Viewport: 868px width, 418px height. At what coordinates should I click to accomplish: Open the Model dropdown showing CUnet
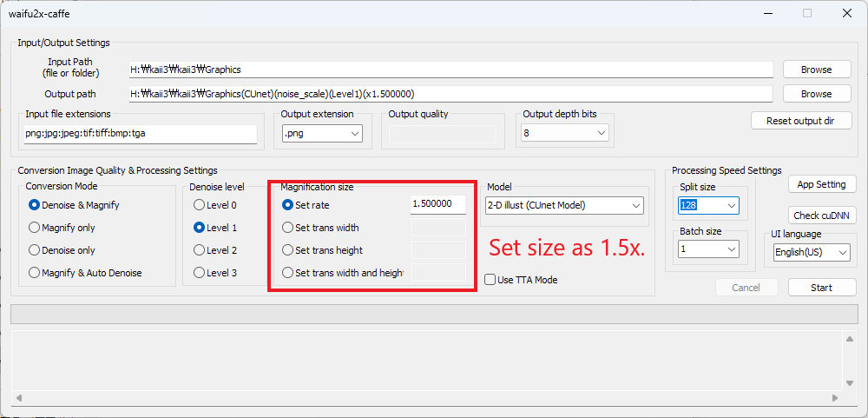click(x=564, y=205)
